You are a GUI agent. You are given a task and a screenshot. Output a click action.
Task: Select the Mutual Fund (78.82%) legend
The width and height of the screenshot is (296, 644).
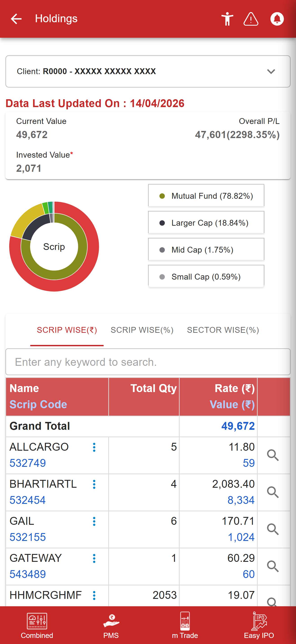tap(206, 196)
